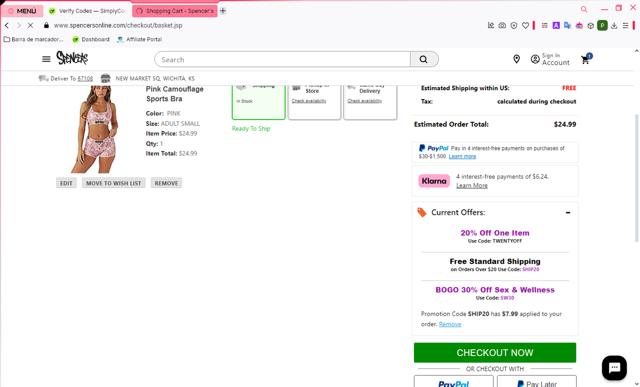
Task: Open the store locator pin icon
Action: click(516, 59)
